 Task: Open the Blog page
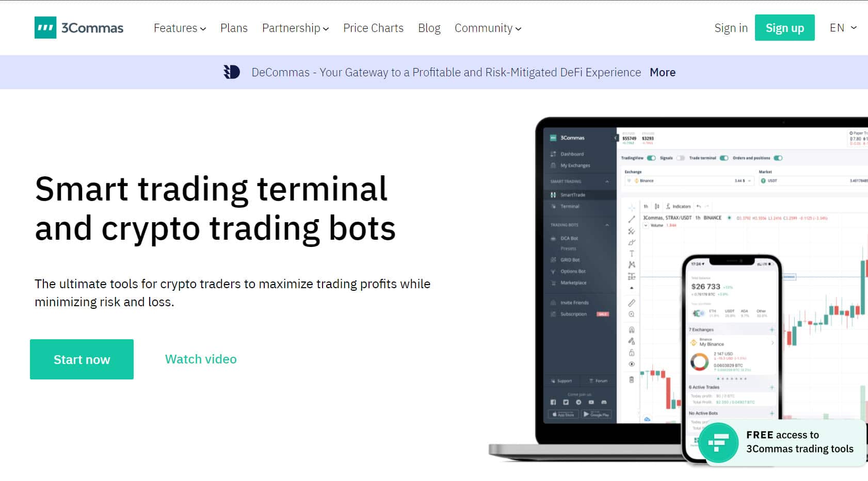(429, 28)
